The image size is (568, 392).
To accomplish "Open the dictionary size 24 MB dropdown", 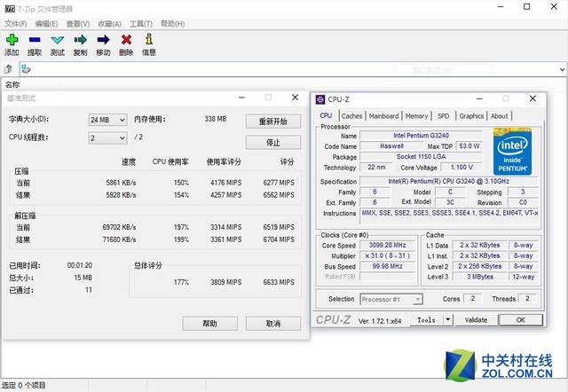I will point(107,120).
